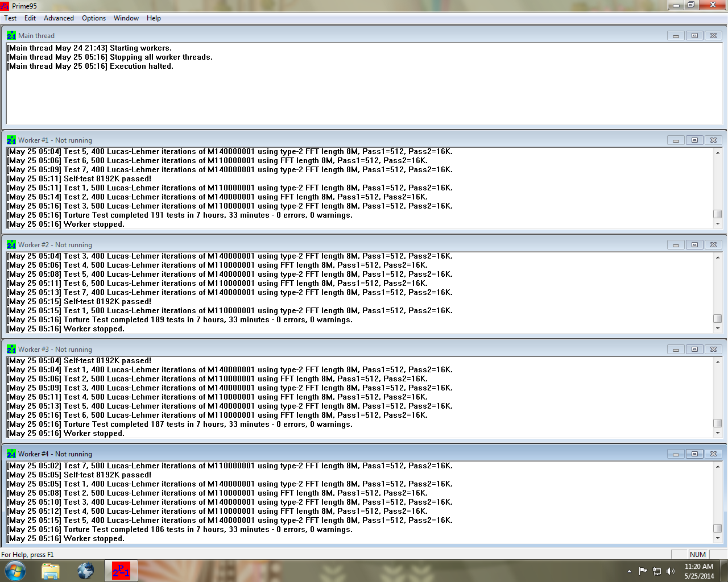Open the Window menu

[126, 18]
